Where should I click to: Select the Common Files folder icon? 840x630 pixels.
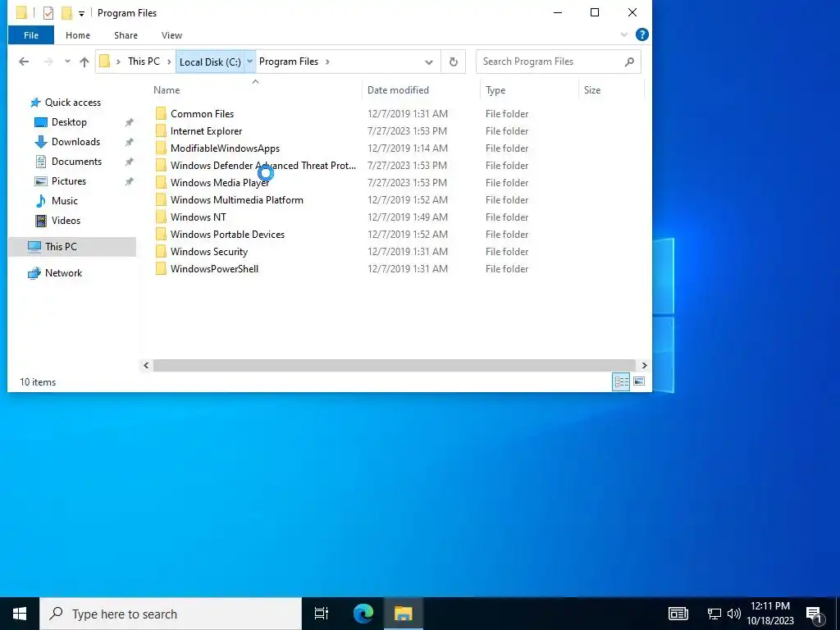161,113
